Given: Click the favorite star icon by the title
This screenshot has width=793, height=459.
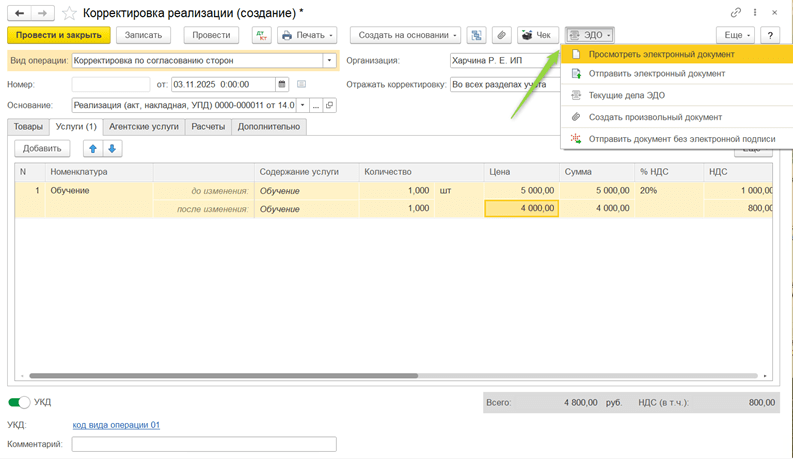Looking at the screenshot, I should coord(69,13).
